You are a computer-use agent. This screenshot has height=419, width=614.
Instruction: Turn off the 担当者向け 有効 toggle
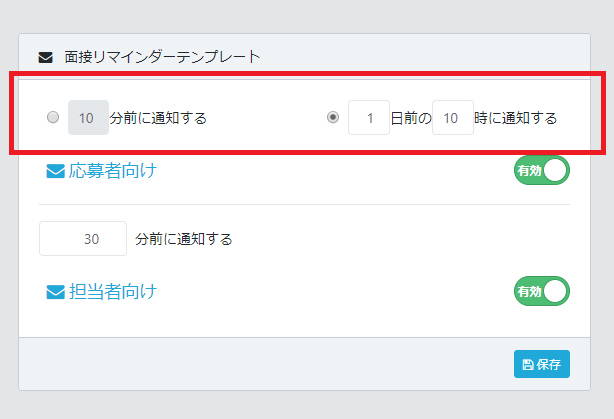click(541, 291)
